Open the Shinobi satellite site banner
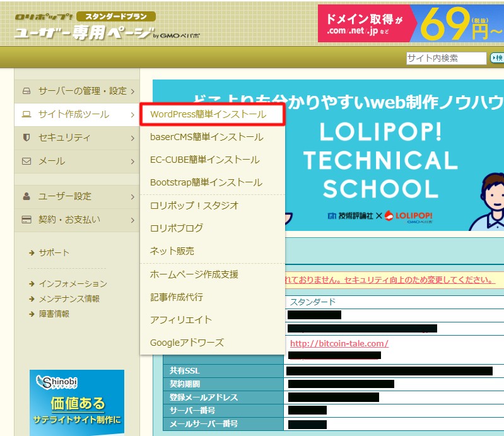Screen dimensions: 504x436 tap(77, 403)
